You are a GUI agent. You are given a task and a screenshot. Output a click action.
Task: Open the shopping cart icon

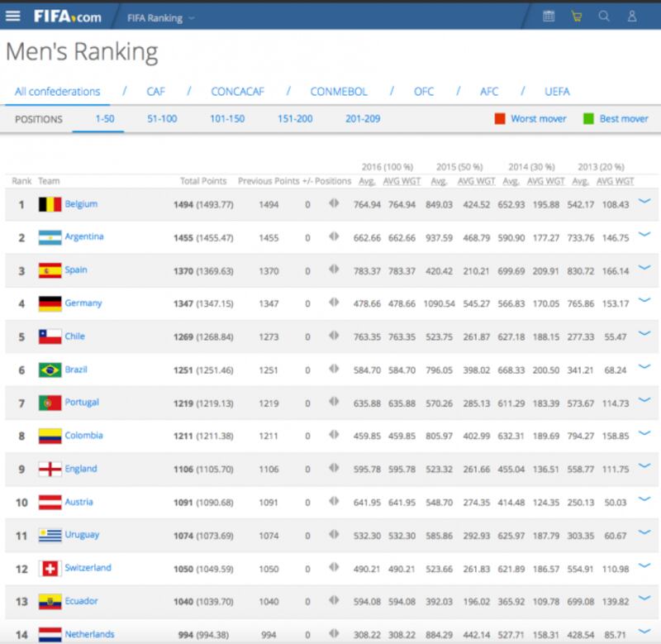click(576, 17)
